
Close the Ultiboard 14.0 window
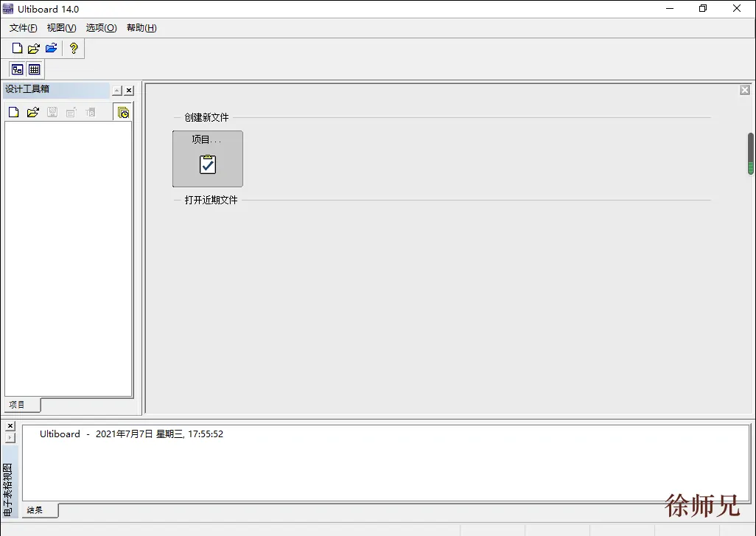pyautogui.click(x=737, y=9)
